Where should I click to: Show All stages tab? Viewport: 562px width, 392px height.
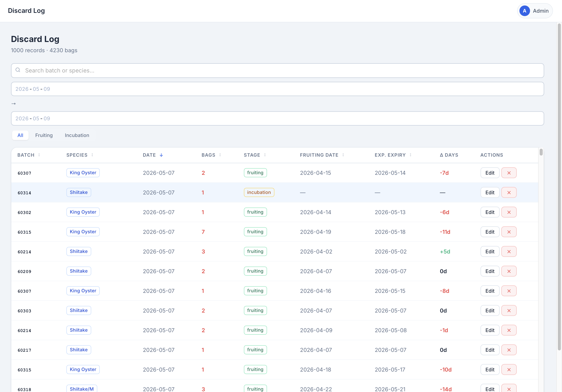pyautogui.click(x=20, y=135)
